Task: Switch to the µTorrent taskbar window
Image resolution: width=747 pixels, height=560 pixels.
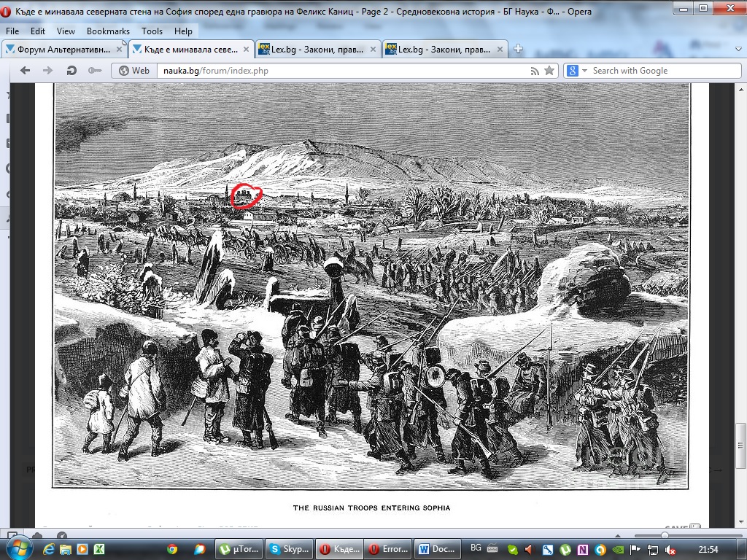Action: tap(239, 549)
